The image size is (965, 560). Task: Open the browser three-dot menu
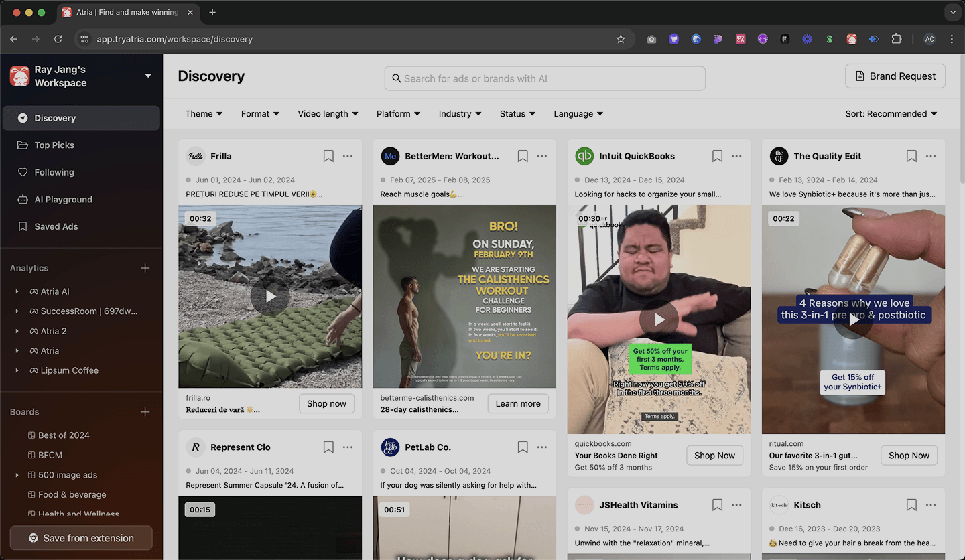click(952, 39)
